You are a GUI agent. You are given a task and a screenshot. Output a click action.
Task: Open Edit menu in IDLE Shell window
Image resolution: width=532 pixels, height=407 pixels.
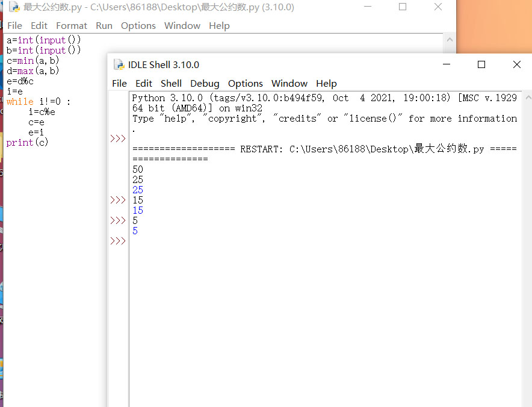pos(143,84)
